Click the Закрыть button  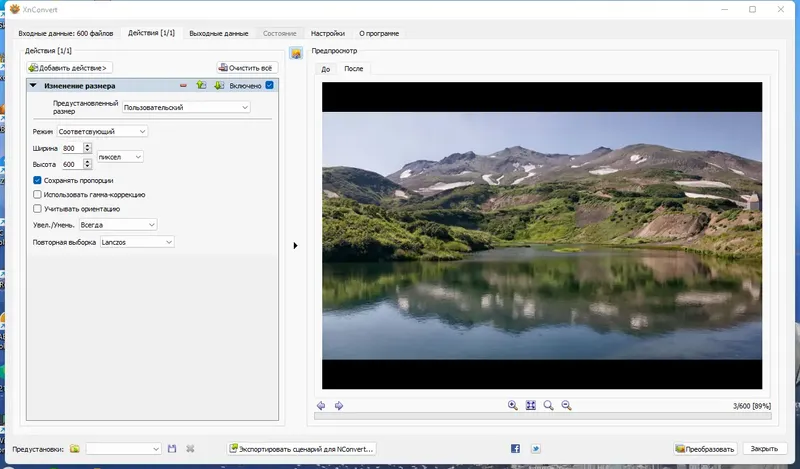point(764,449)
